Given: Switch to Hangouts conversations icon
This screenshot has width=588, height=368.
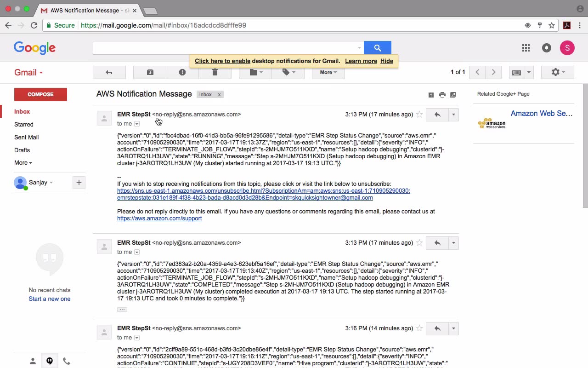Looking at the screenshot, I should (50, 362).
